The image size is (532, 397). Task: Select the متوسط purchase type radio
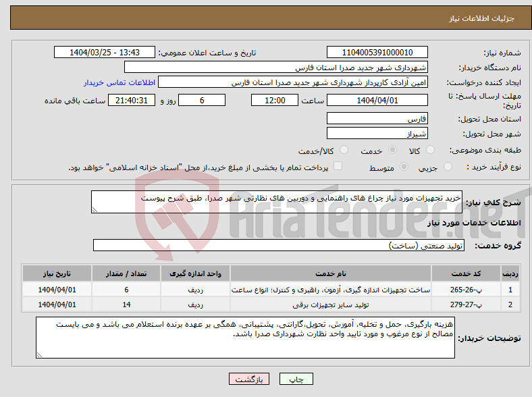coord(404,166)
